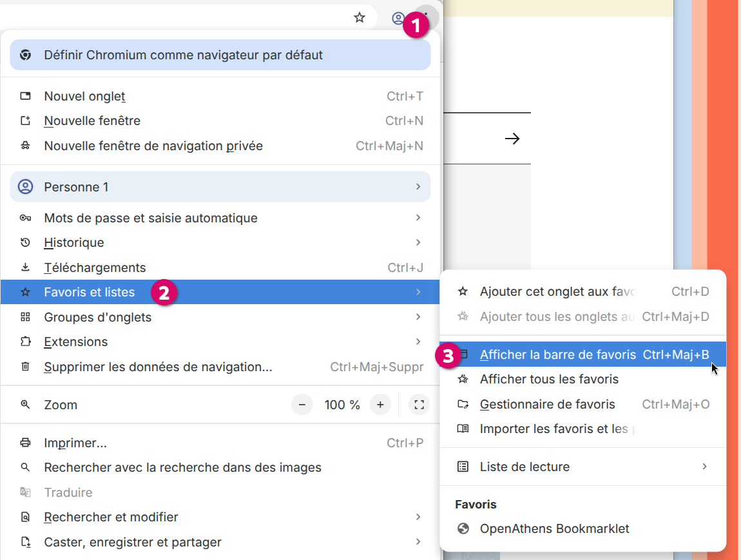Screen dimensions: 741x560
Task: Click the star icon in the address bar
Action: pos(360,17)
